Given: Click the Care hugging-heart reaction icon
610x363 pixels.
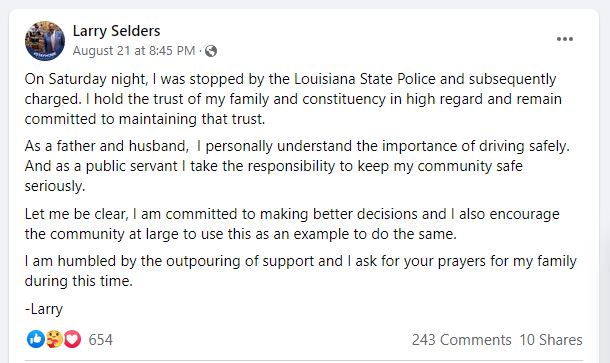Looking at the screenshot, I should [x=54, y=339].
